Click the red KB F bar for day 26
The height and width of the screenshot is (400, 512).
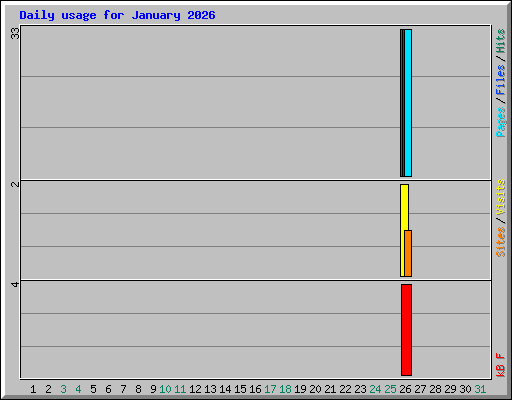click(x=406, y=330)
